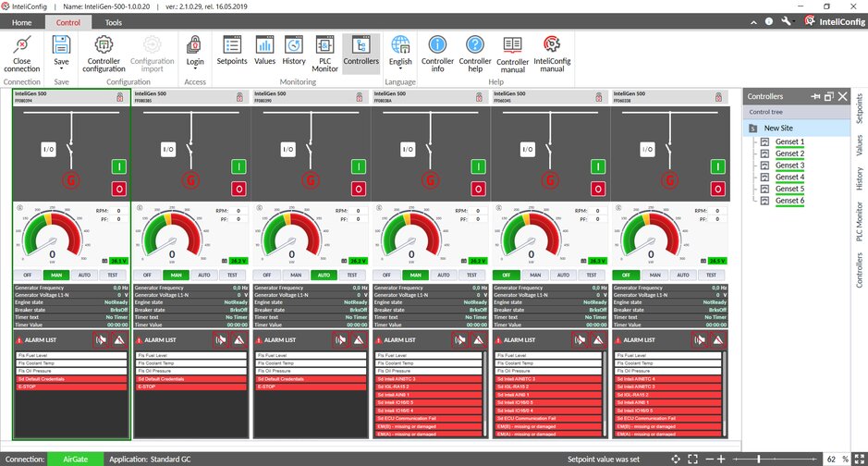Open the InteliConfig manual

pos(552,55)
